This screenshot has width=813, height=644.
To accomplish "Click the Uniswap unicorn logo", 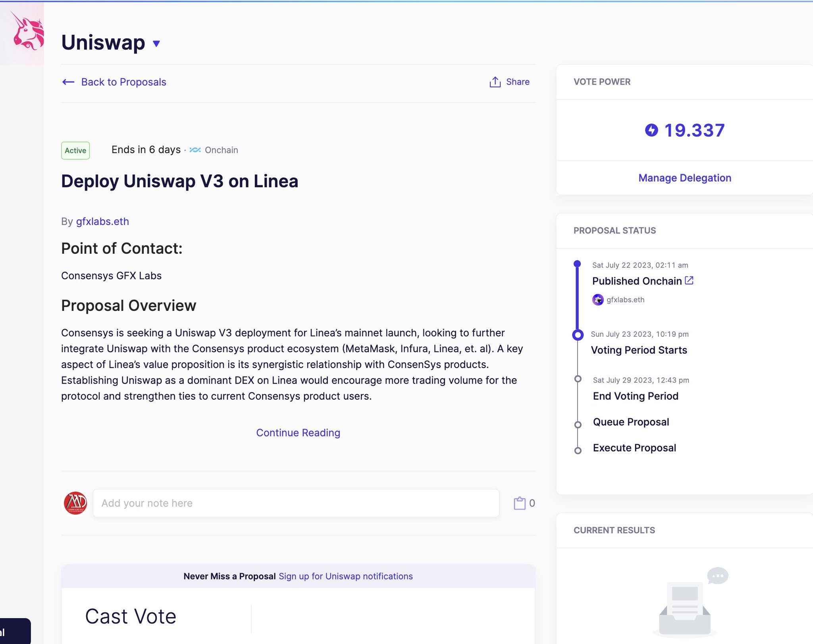I will 28,32.
